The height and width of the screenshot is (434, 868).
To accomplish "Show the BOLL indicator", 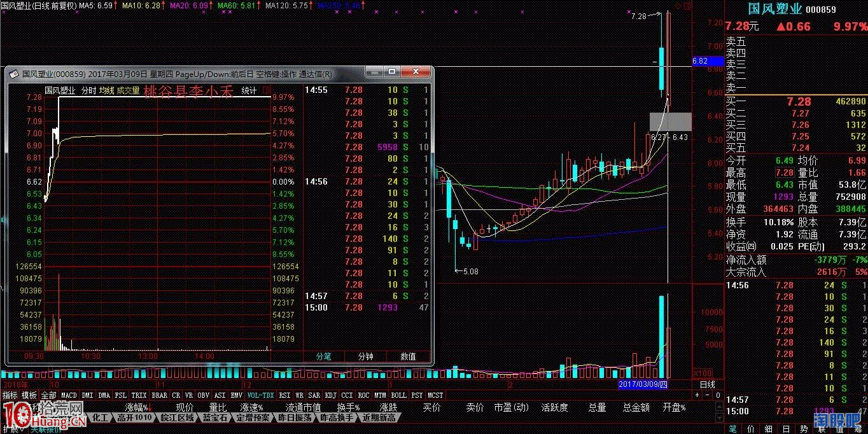I will pos(399,395).
